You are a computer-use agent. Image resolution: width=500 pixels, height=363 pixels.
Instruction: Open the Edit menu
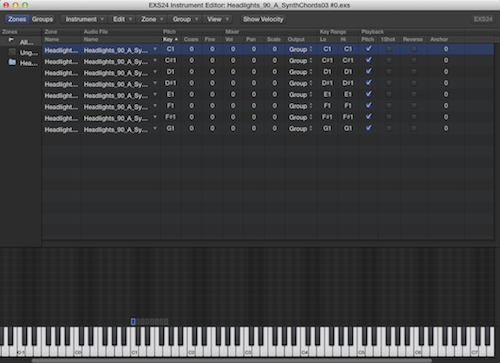[x=122, y=19]
